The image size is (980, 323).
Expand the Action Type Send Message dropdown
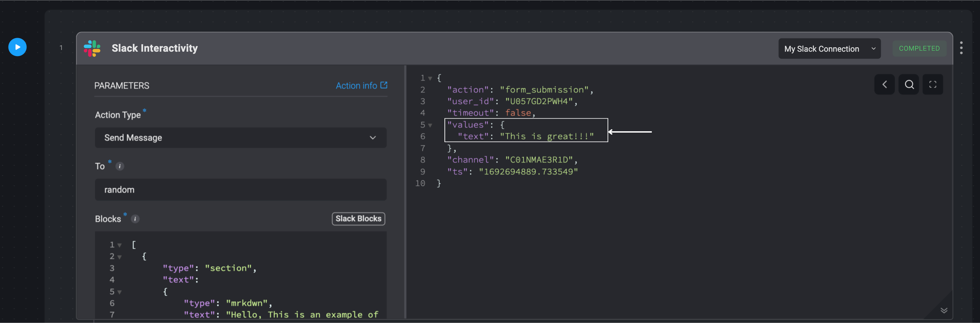(x=241, y=138)
